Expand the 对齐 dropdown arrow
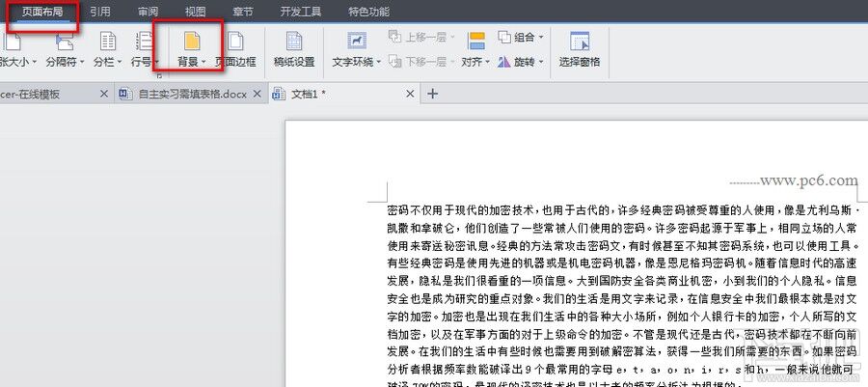Screen dimensions: 868x387 (488, 62)
